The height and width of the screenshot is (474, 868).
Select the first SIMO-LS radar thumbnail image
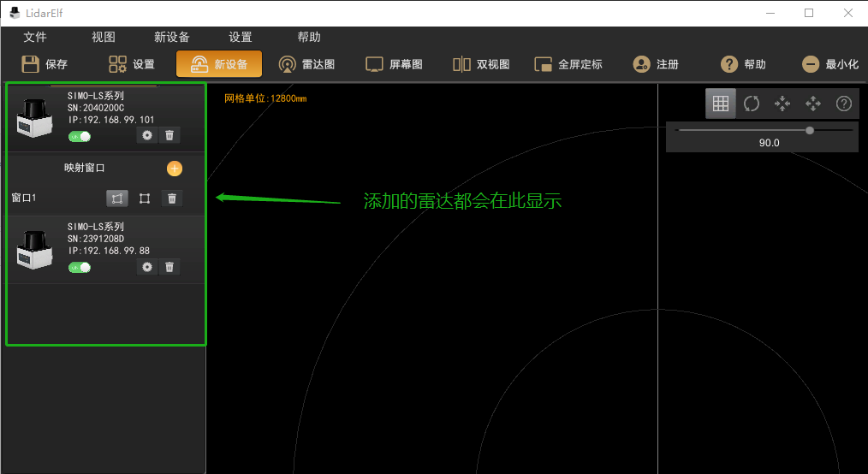tap(35, 117)
